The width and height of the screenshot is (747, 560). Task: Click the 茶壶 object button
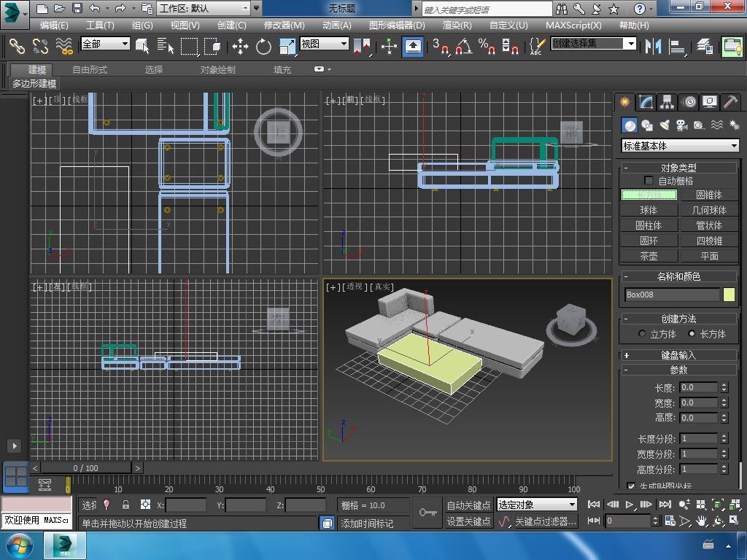[649, 256]
